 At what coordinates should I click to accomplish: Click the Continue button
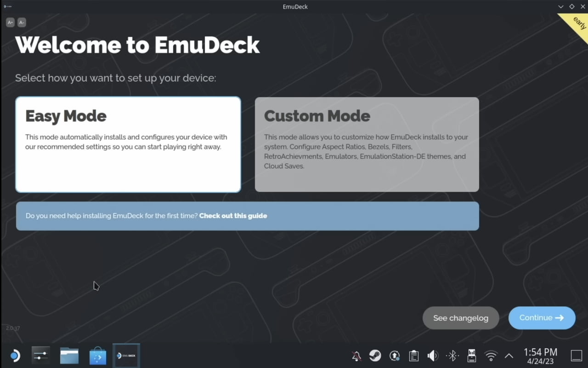542,318
